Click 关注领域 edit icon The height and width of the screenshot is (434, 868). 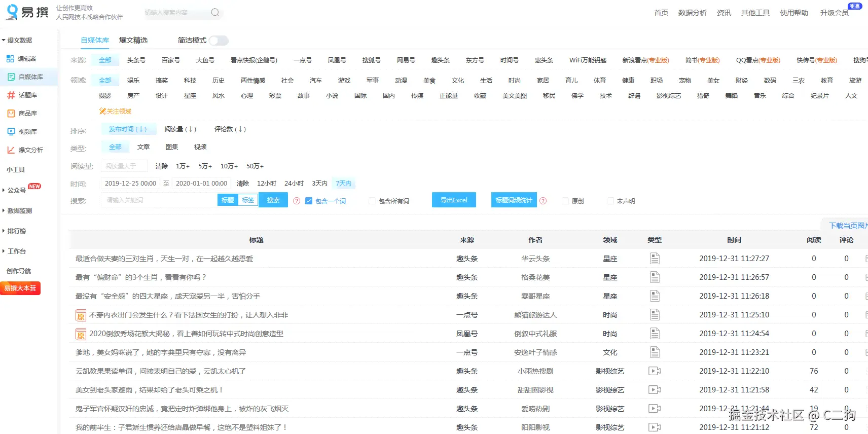[102, 111]
